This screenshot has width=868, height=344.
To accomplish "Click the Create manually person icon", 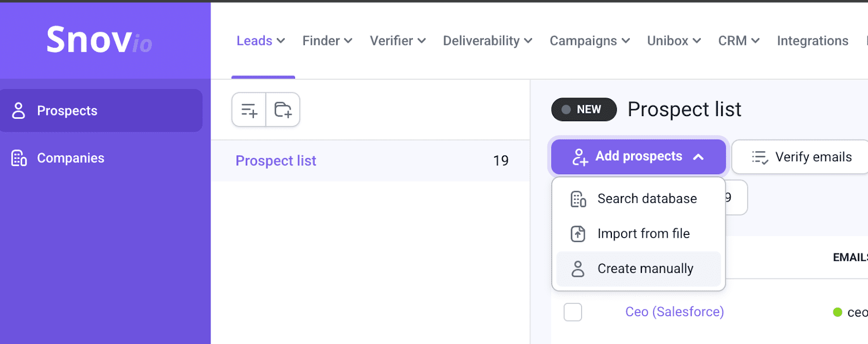I will pyautogui.click(x=578, y=269).
